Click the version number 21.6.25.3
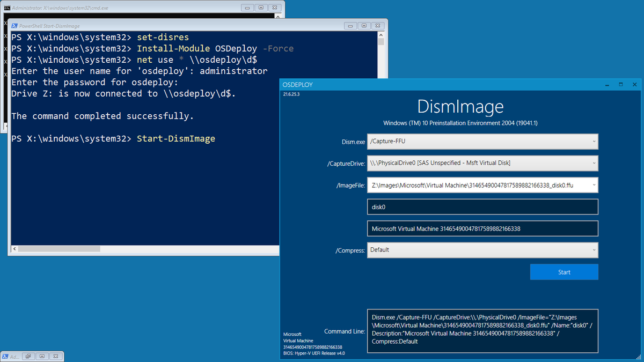644x362 pixels. point(292,94)
